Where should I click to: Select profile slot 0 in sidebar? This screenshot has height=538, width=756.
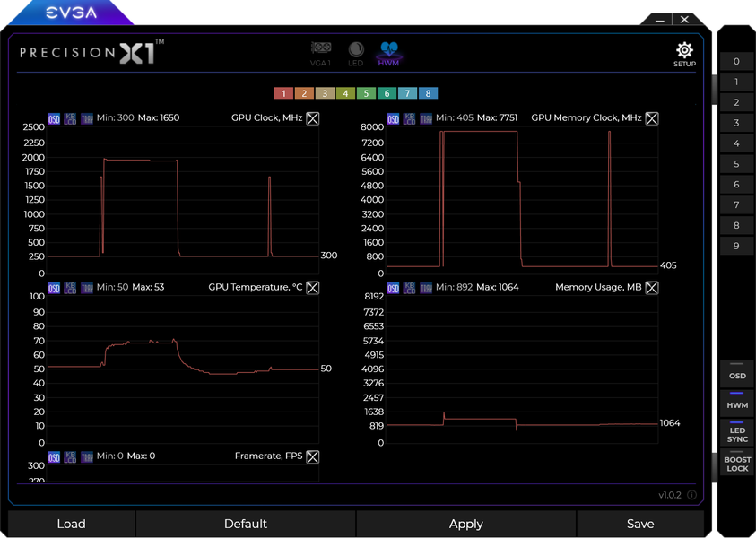(736, 61)
